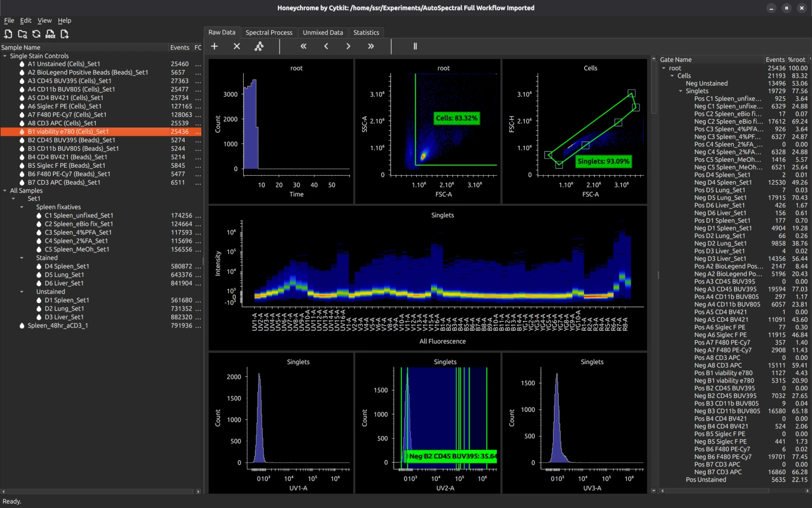Jump to first sample with double-left chevron
Image resolution: width=812 pixels, height=508 pixels.
pyautogui.click(x=303, y=47)
